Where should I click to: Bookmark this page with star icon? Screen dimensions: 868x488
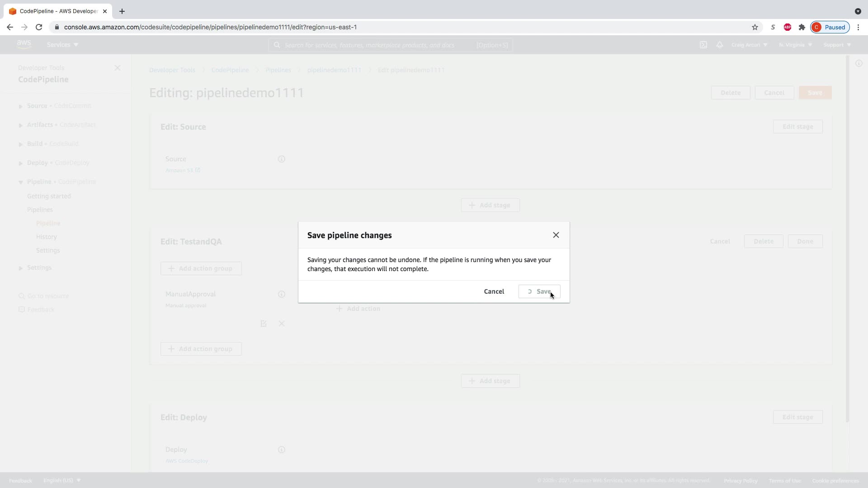[755, 27]
